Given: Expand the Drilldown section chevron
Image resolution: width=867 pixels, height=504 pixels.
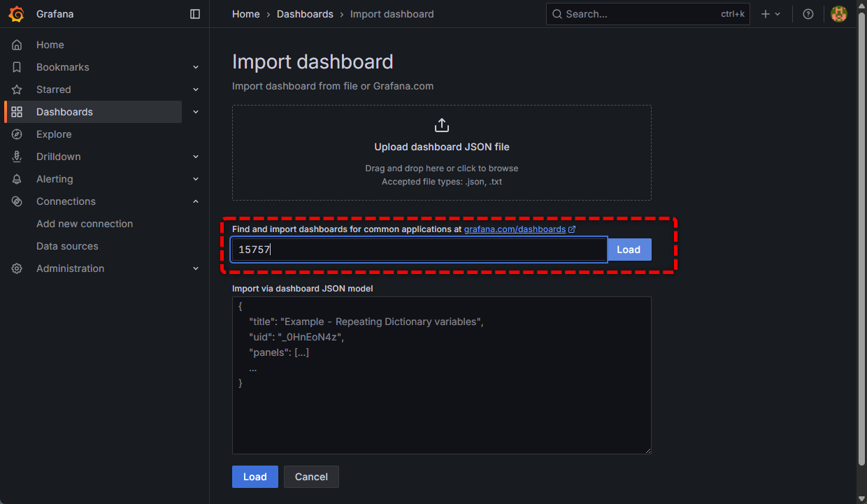Looking at the screenshot, I should (x=196, y=157).
